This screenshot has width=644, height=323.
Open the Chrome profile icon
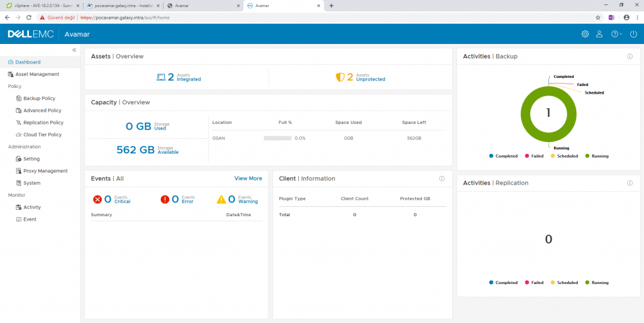(x=626, y=18)
